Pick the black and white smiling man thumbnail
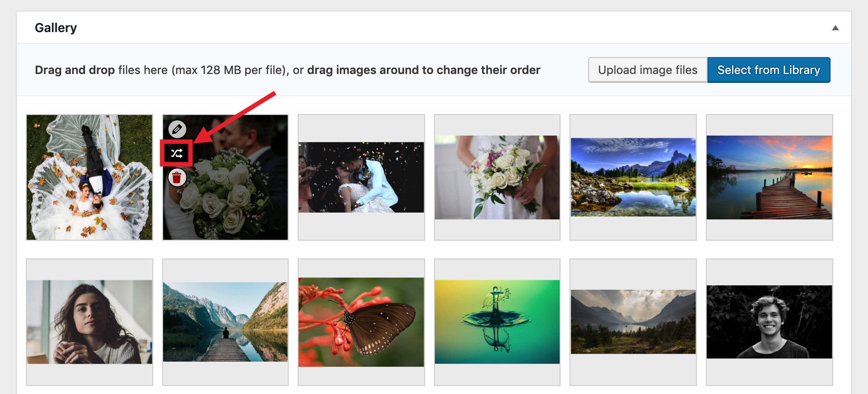868x394 pixels. pos(769,322)
